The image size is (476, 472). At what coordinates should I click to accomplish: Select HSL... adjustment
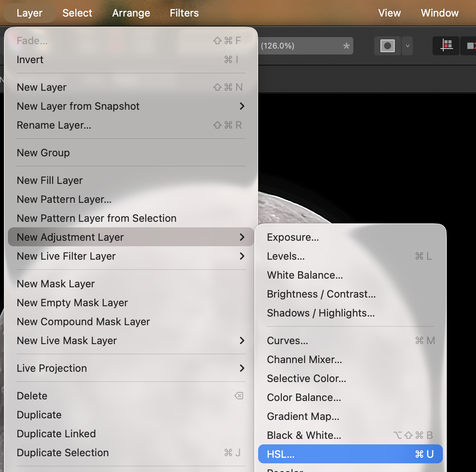[350, 454]
